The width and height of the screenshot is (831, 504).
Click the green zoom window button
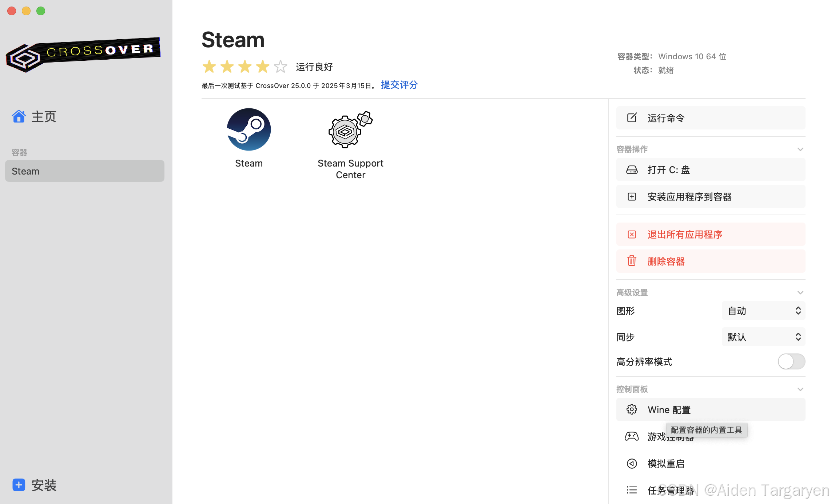[x=41, y=11]
